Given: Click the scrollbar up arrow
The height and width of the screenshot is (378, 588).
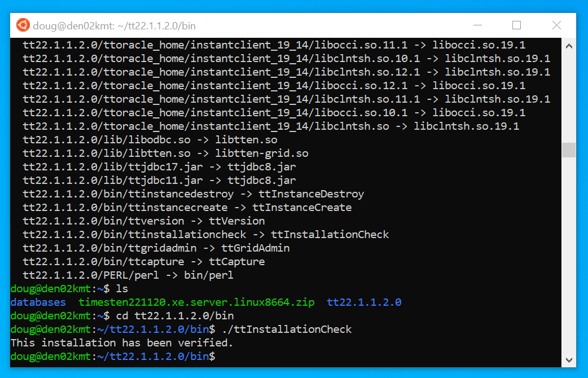Looking at the screenshot, I should point(568,45).
